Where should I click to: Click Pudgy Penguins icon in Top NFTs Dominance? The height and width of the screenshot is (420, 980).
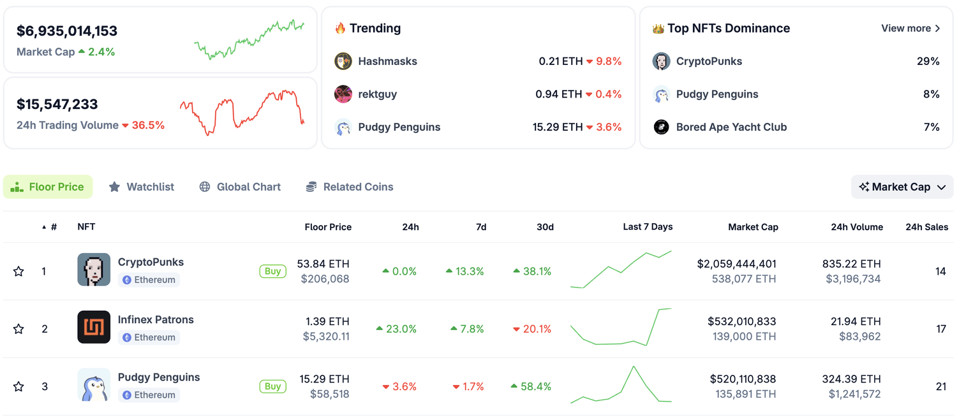coord(662,94)
